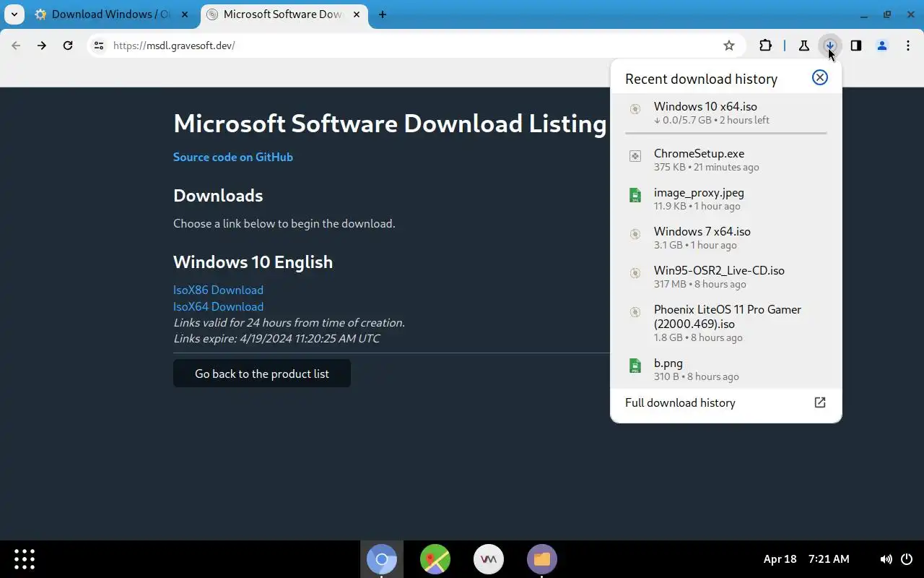924x578 pixels.
Task: Open b.png from download history
Action: 725,369
